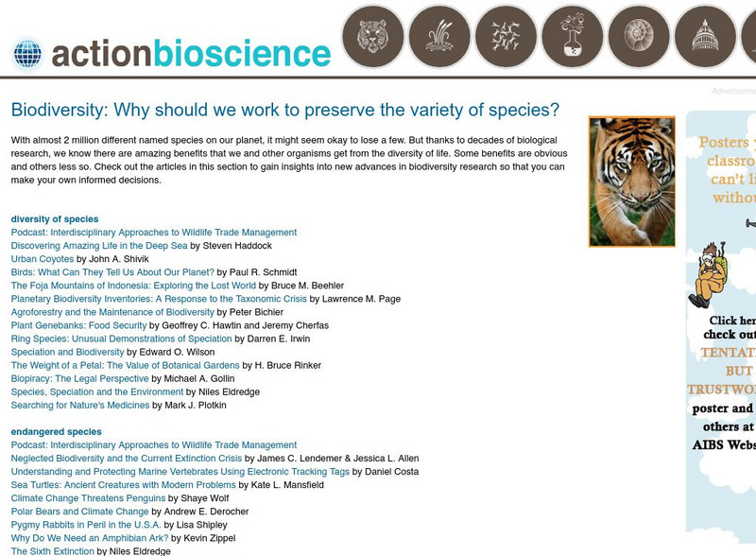Click the flask with plant biotechnology icon
This screenshot has height=556, width=756.
click(573, 37)
